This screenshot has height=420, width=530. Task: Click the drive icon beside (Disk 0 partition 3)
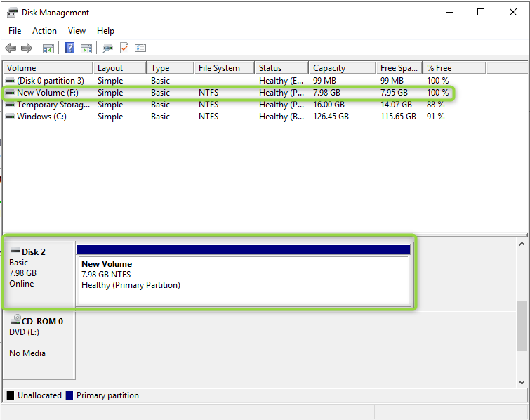(x=11, y=81)
